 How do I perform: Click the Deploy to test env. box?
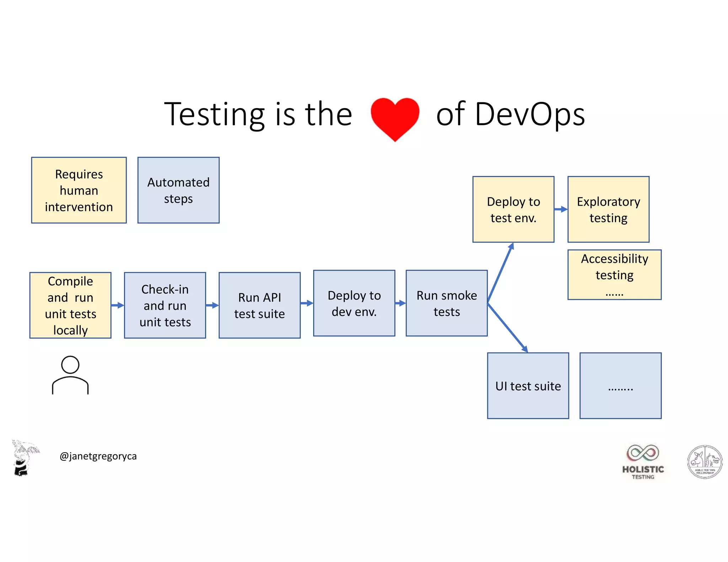(513, 209)
